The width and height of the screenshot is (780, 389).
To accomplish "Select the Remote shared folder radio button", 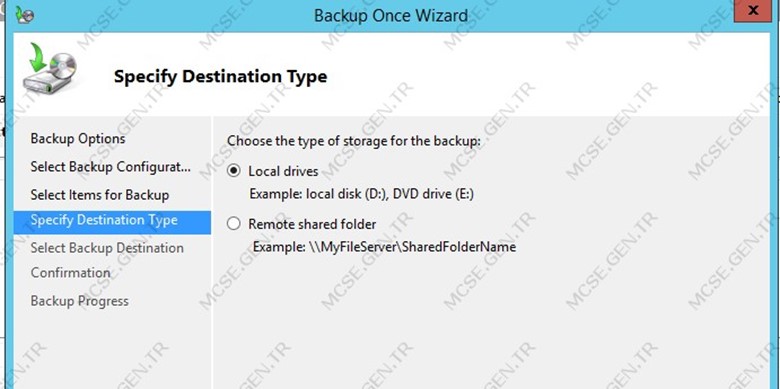I will pyautogui.click(x=233, y=224).
